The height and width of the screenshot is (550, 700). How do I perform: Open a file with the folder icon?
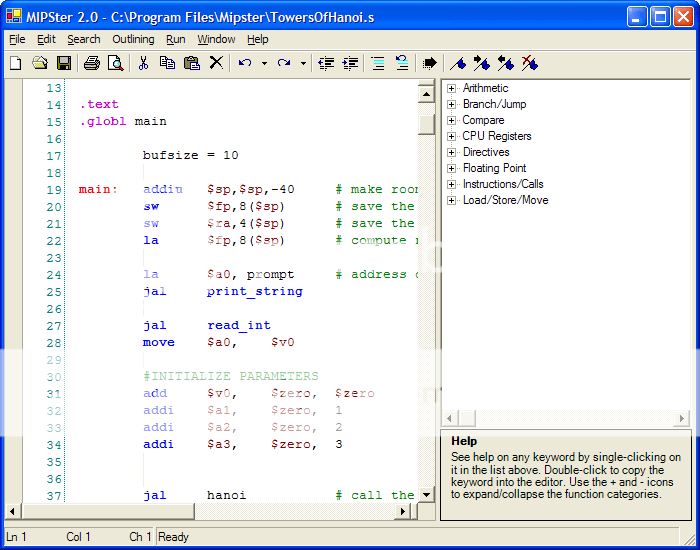point(40,63)
